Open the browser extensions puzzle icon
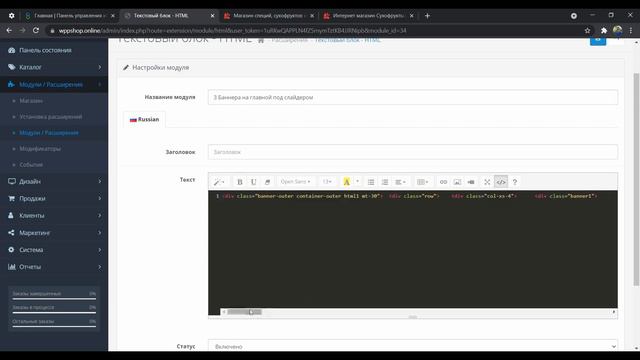The height and width of the screenshot is (360, 640). [604, 30]
